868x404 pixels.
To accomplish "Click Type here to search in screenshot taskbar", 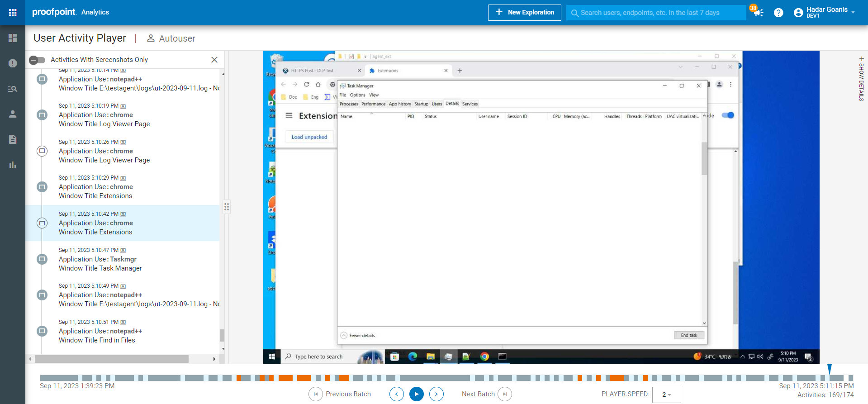I will (x=318, y=356).
